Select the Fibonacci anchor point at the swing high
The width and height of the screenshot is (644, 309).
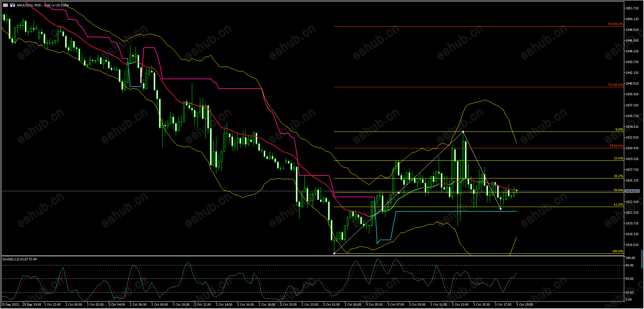463,132
